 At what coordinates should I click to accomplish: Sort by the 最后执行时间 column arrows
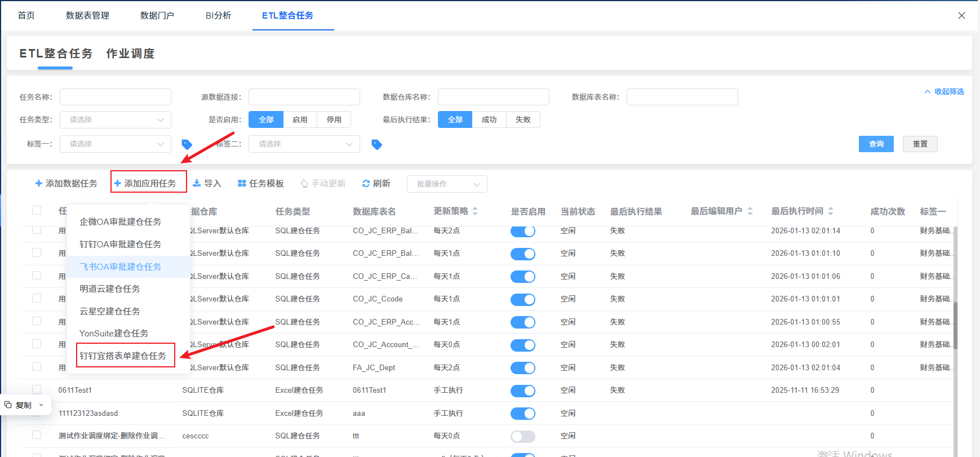coord(831,211)
